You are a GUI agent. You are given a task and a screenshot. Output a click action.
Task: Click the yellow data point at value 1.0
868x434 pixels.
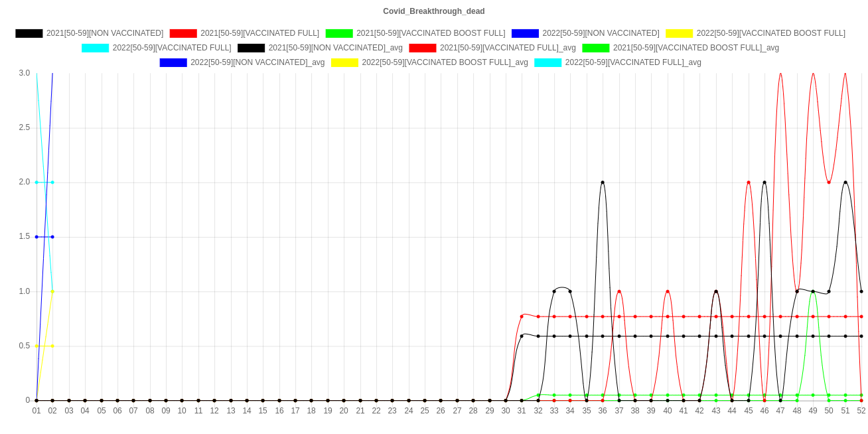click(52, 291)
